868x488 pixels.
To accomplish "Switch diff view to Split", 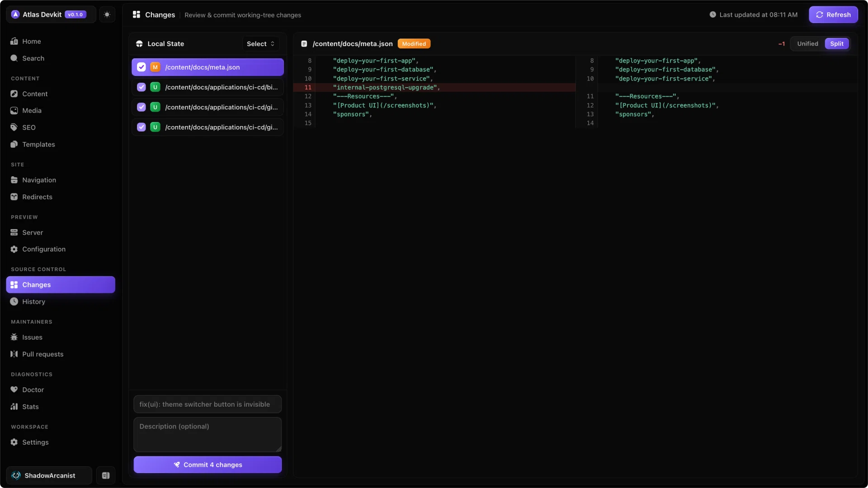I will (x=837, y=44).
